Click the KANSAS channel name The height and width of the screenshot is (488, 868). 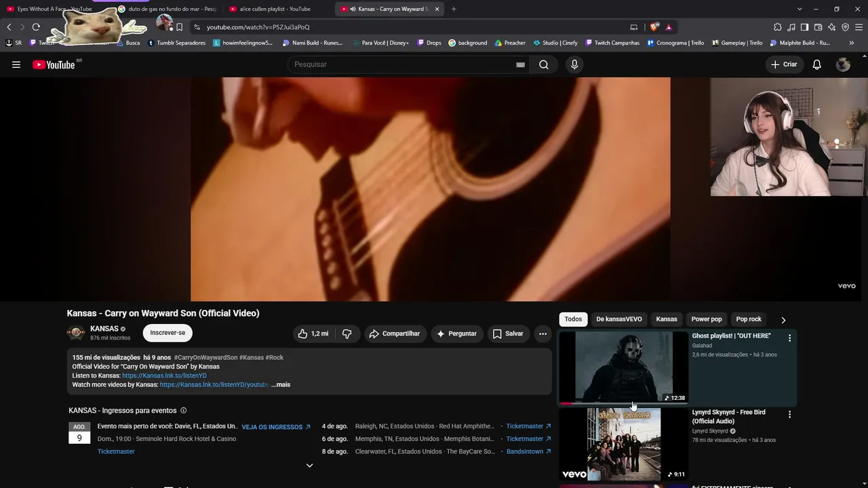104,329
